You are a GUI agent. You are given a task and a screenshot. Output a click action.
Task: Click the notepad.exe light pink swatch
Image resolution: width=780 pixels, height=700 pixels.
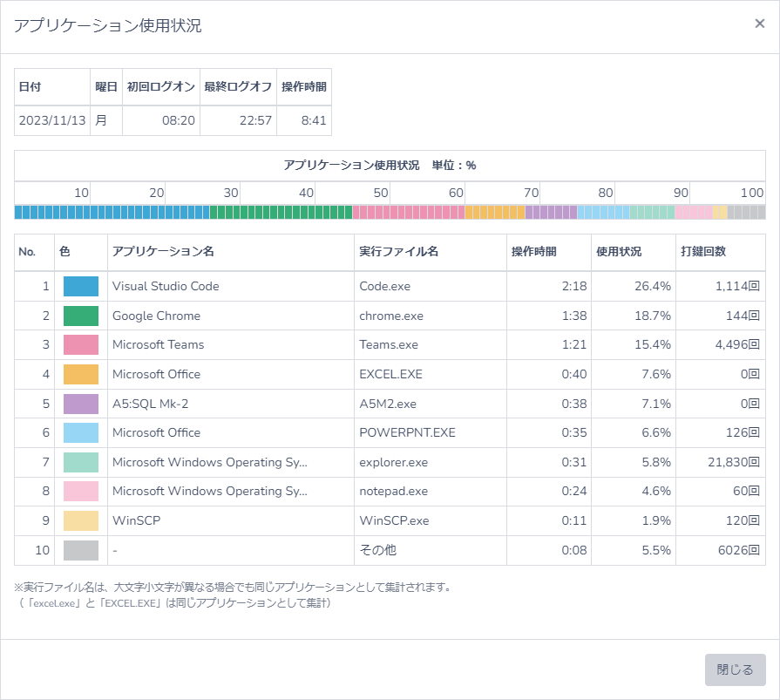click(81, 491)
